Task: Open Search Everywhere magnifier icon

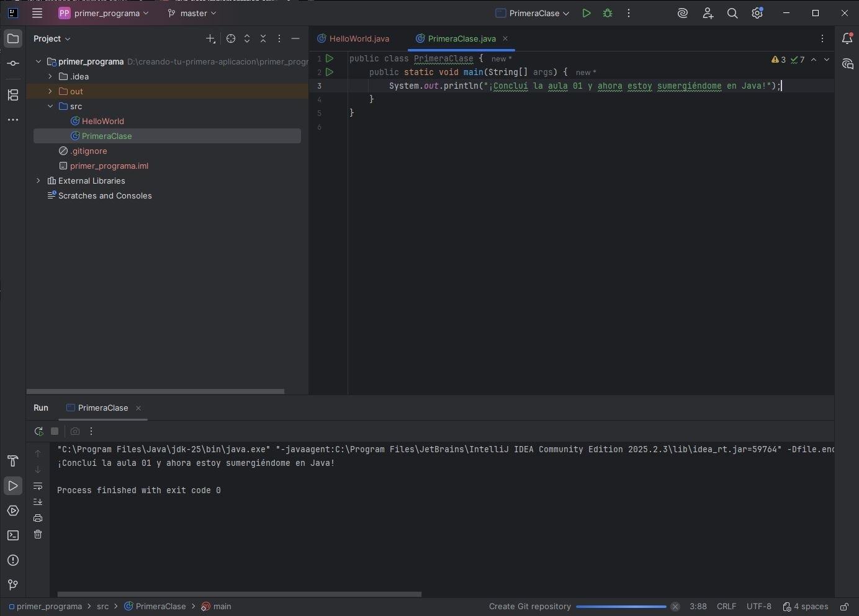Action: pyautogui.click(x=732, y=13)
